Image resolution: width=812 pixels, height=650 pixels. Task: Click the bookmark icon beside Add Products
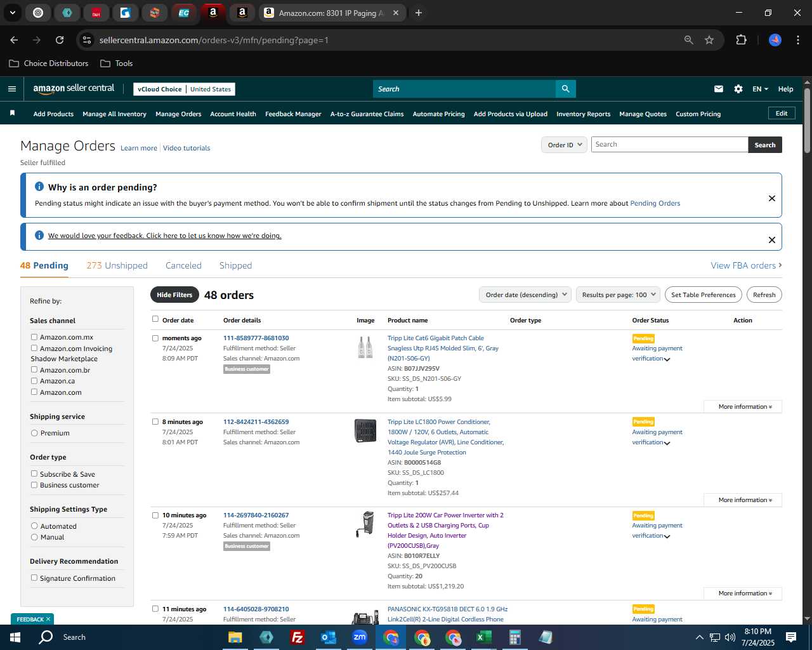pos(12,113)
